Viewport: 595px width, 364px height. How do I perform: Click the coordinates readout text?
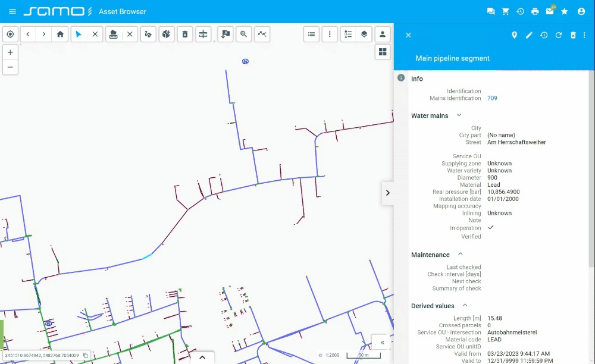point(42,355)
